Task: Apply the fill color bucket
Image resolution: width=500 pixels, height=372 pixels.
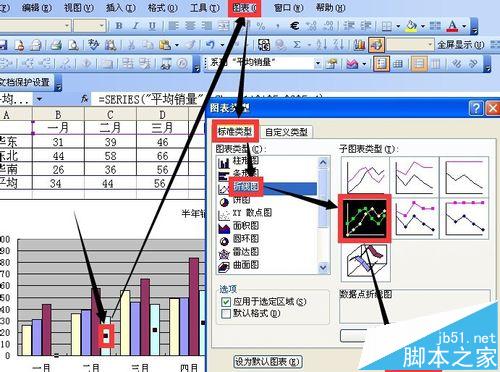Action: click(x=411, y=26)
